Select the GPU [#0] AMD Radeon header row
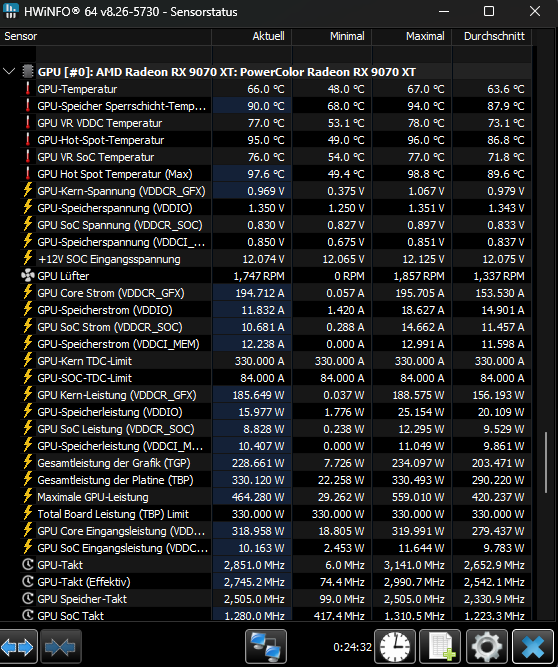 227,72
